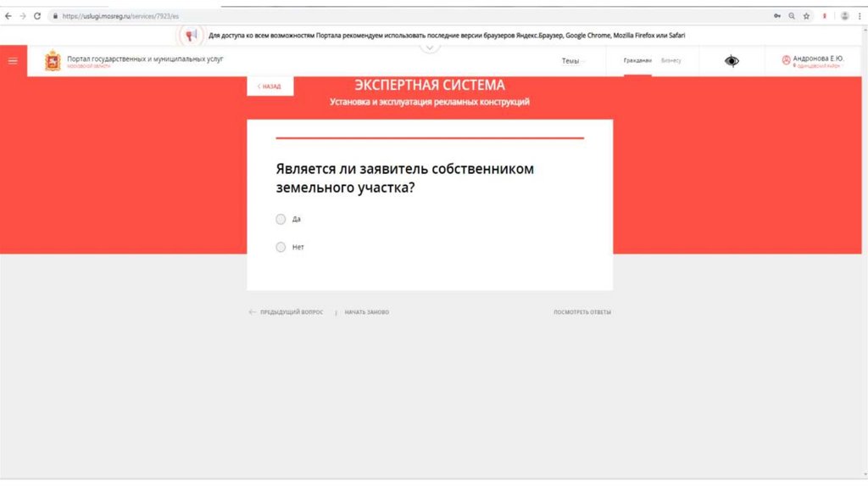Click the red extension icon in browser toolbar
The width and height of the screenshot is (868, 487).
(x=824, y=16)
